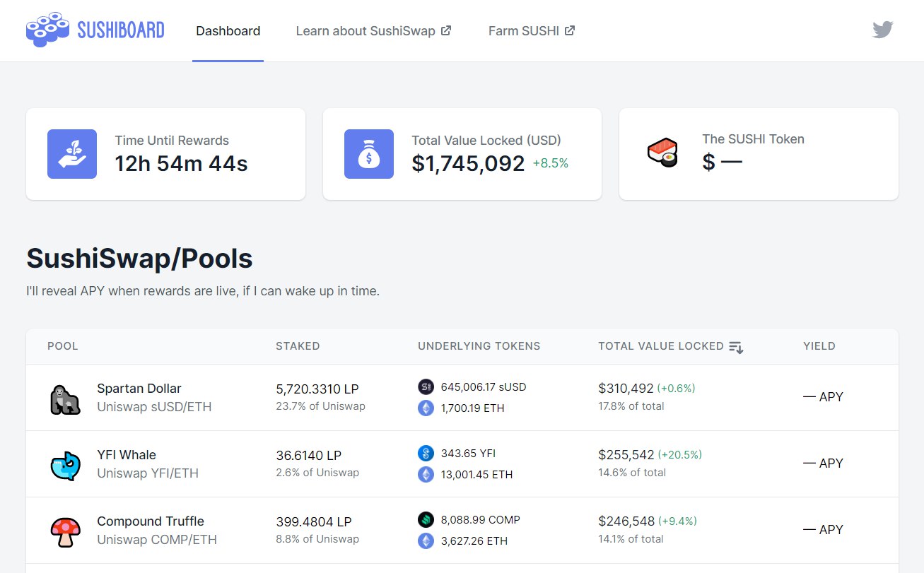Image resolution: width=924 pixels, height=573 pixels.
Task: Click the Uniswap YFI/ETH subtitle
Action: click(x=148, y=473)
